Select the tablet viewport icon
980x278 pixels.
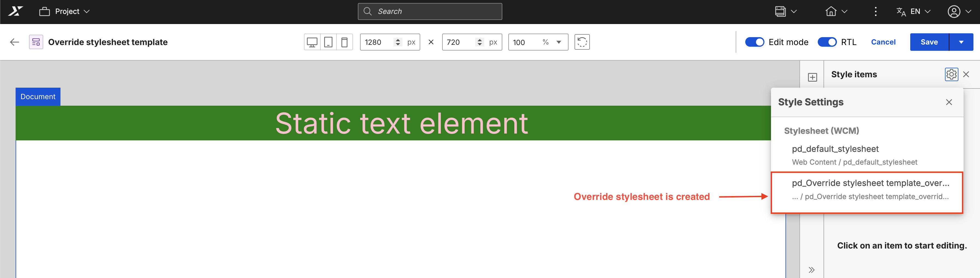[x=328, y=42]
